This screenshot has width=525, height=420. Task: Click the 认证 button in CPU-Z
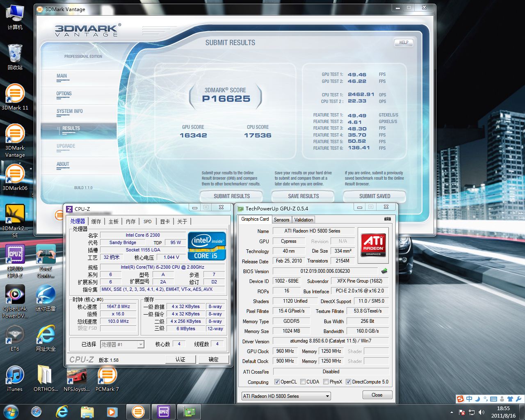tap(180, 359)
